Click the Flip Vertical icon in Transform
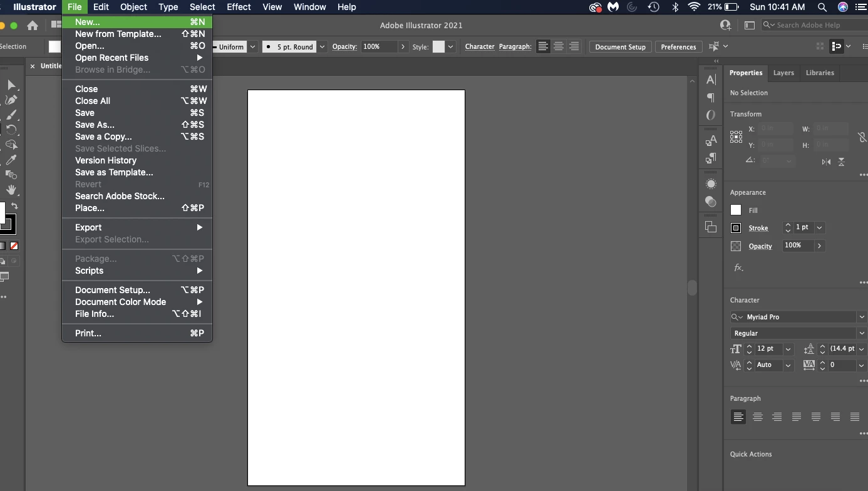The image size is (868, 491). [x=842, y=162]
